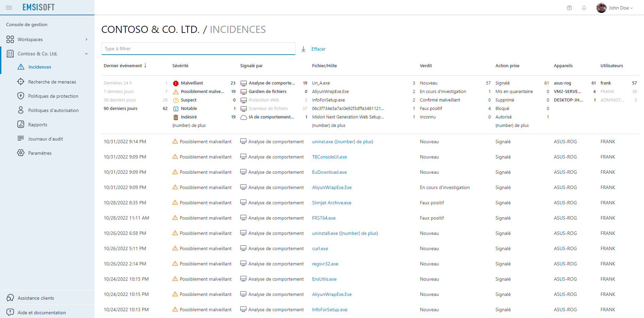The width and height of the screenshot is (644, 318).
Task: Click the Aide et documentation question icon
Action: coord(10,312)
